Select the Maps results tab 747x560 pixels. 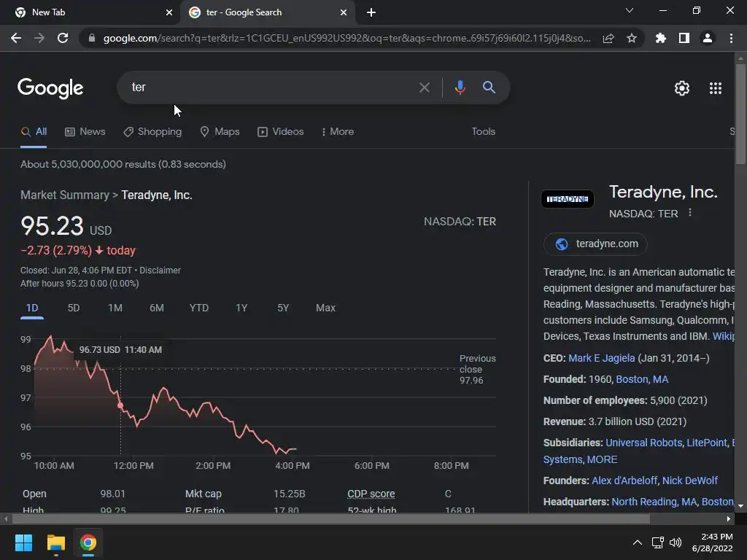point(220,132)
